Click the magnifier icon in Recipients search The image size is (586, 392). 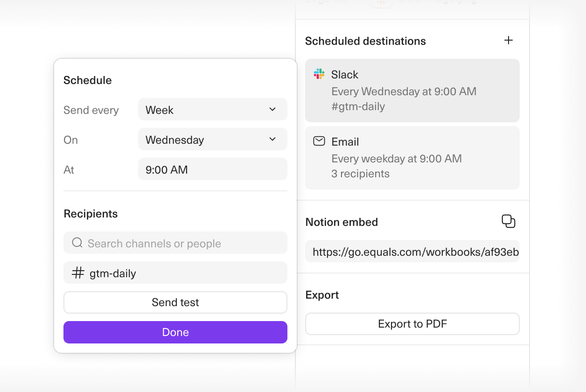(77, 243)
